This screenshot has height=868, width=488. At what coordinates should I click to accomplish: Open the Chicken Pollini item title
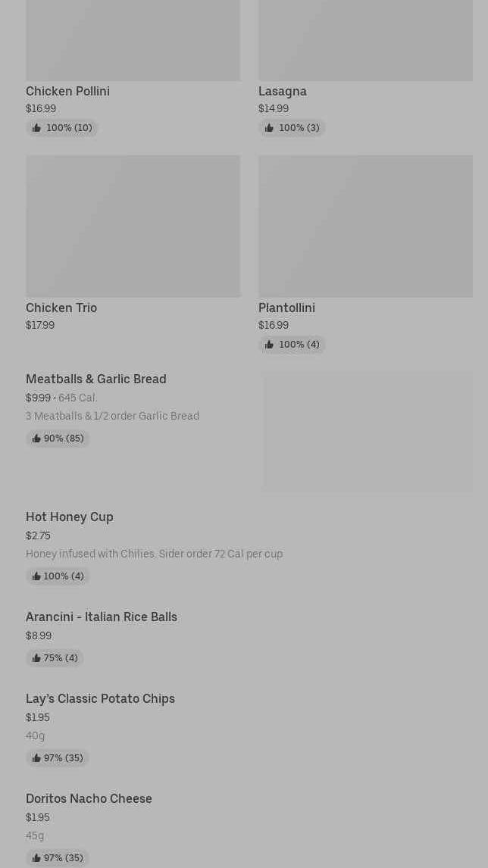(x=67, y=91)
